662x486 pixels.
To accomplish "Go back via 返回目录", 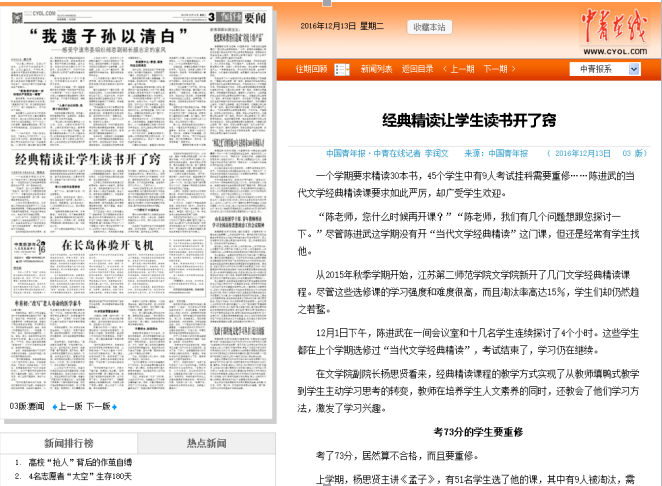I will pos(417,69).
